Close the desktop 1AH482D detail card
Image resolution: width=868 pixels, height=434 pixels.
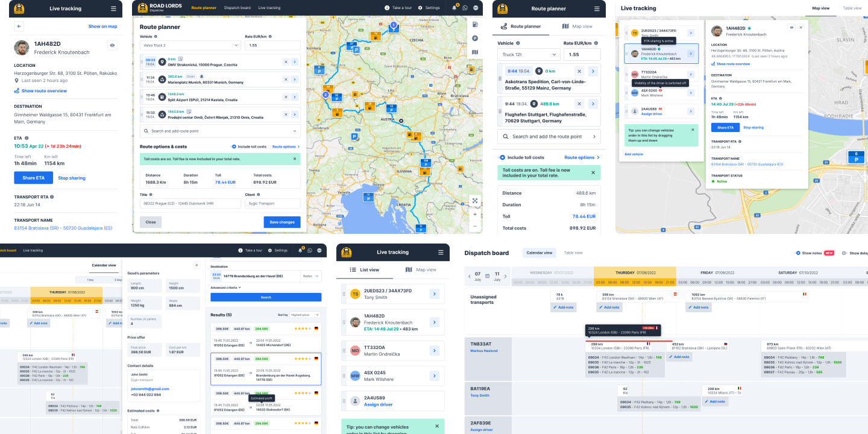click(800, 28)
